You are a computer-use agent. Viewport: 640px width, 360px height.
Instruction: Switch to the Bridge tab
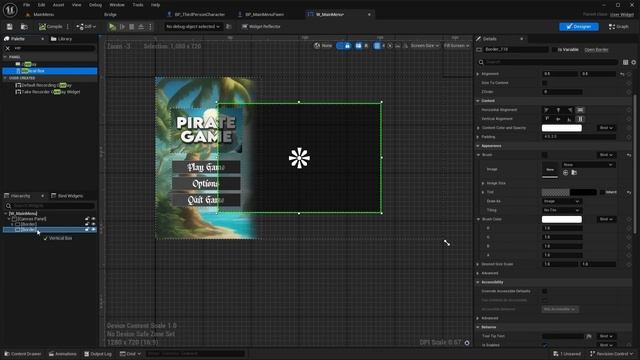pos(110,14)
